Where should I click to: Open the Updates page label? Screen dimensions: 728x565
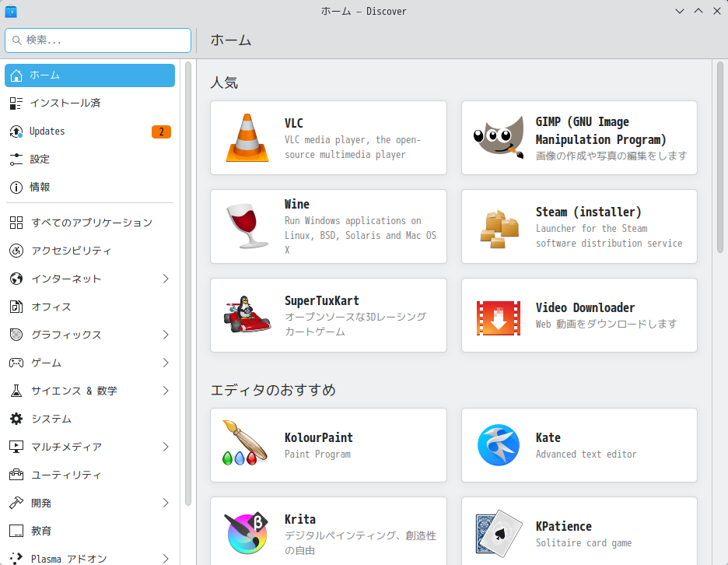click(47, 132)
